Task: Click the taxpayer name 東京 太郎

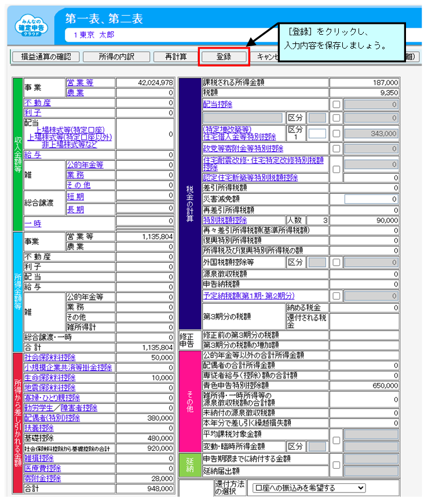Action: pos(97,35)
